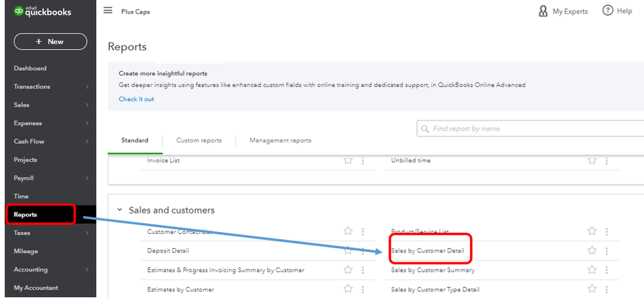The image size is (644, 301).
Task: Follow the Check it out link
Action: pyautogui.click(x=136, y=99)
